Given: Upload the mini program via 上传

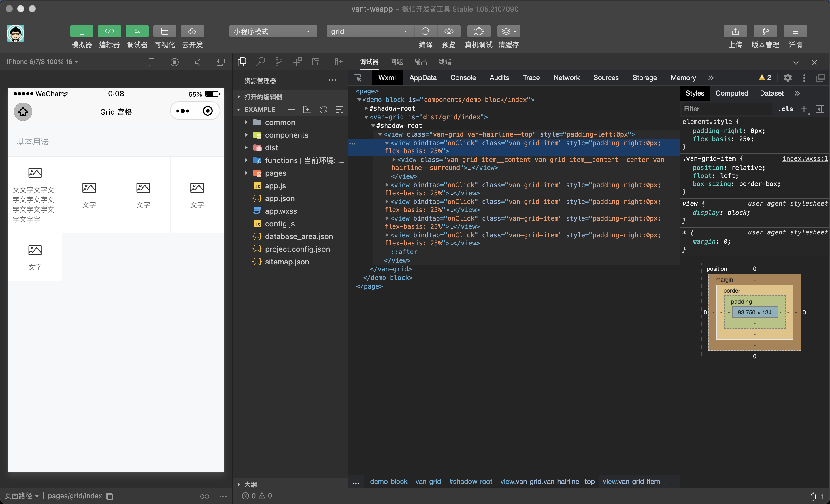Looking at the screenshot, I should pyautogui.click(x=735, y=31).
